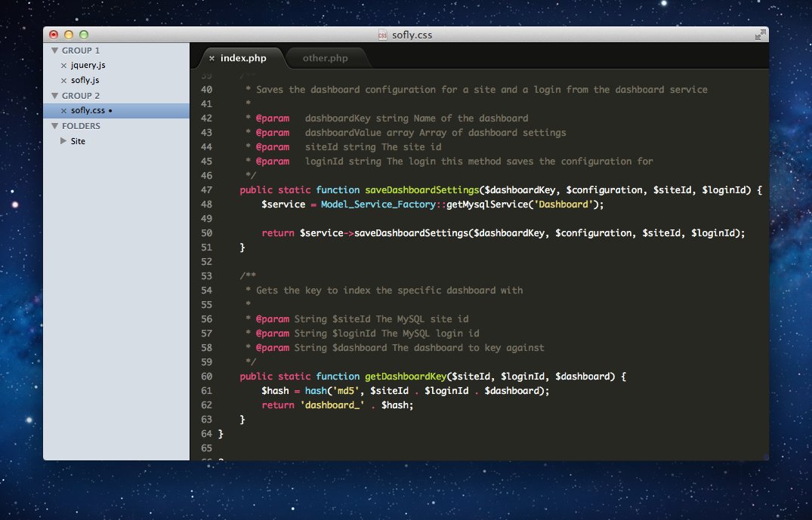The width and height of the screenshot is (812, 520).
Task: Click the comment text on line 54
Action: 389,291
